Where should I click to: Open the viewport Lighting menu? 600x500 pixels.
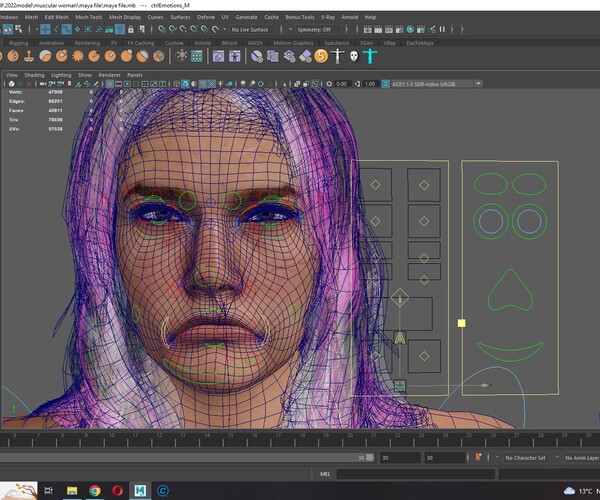point(61,75)
